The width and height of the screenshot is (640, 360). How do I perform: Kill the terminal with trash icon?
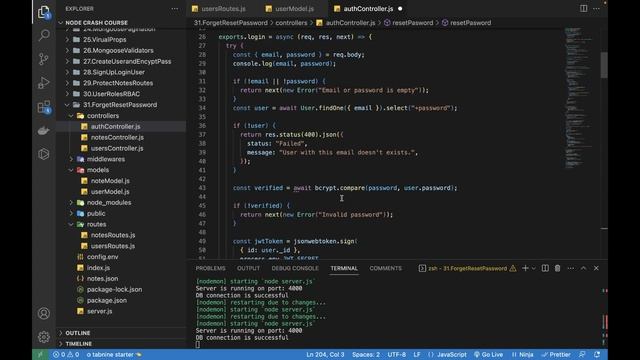pos(558,268)
